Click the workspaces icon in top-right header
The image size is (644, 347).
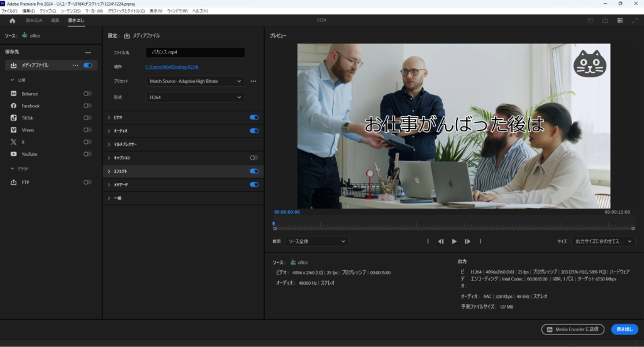tap(620, 21)
